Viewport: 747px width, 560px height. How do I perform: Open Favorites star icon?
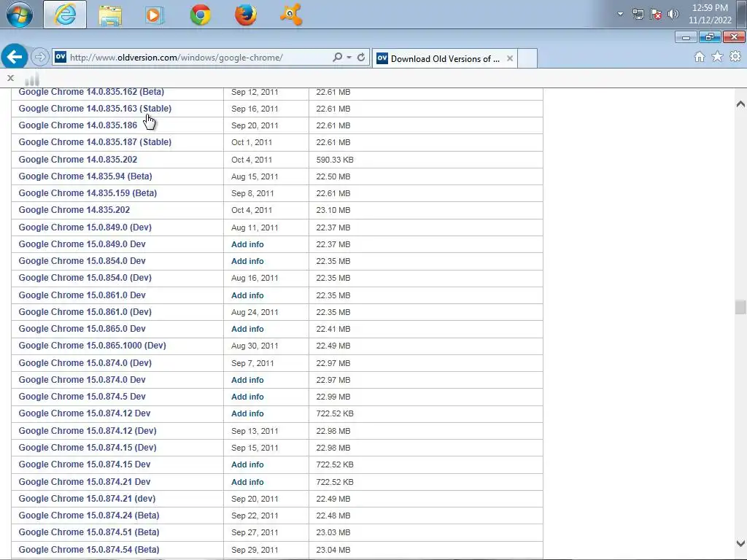click(x=717, y=57)
